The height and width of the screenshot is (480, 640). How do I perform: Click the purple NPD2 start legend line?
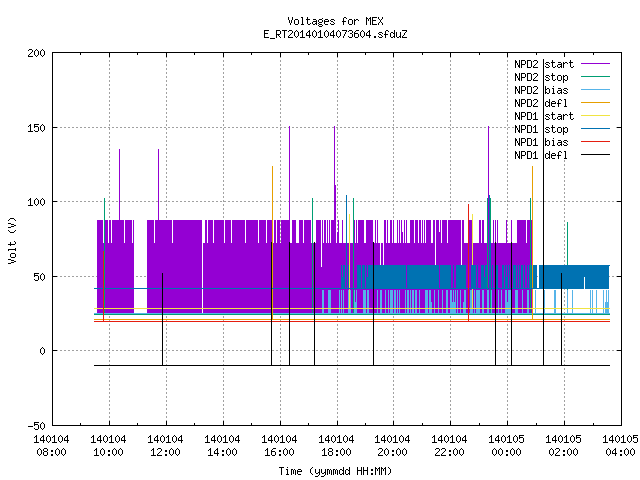pyautogui.click(x=596, y=64)
